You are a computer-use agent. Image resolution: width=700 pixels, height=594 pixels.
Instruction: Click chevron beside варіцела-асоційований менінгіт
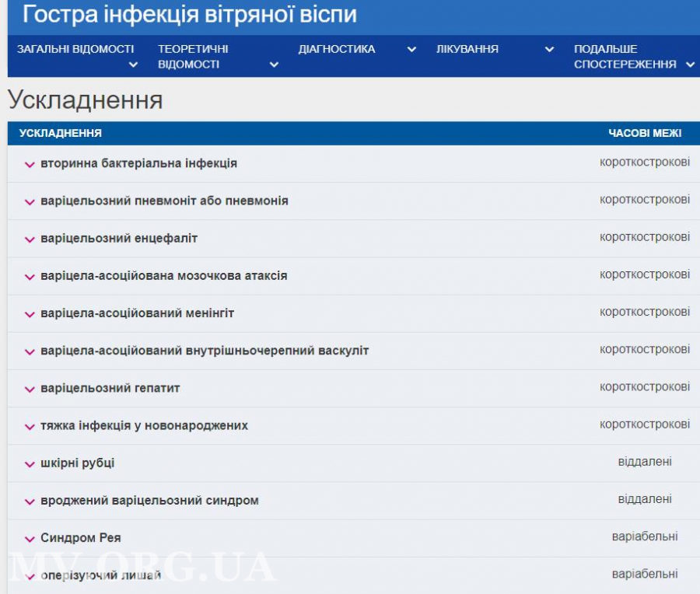[30, 314]
